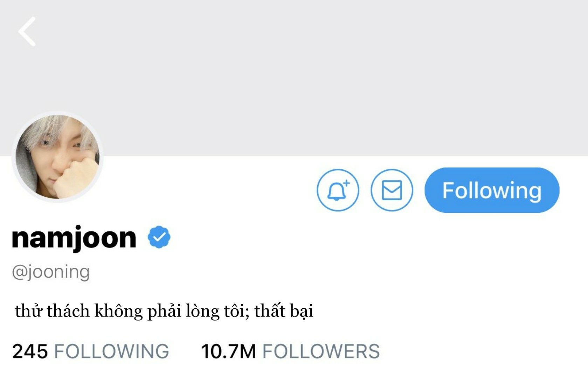Turn on notifications with the bell icon
588x378 pixels.
tap(338, 190)
